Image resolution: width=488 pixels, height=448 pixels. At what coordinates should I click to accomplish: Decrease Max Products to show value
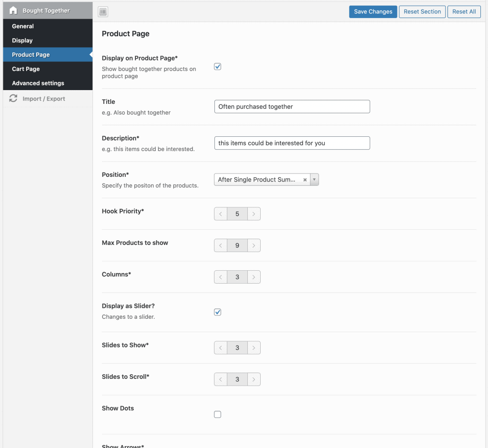pos(221,245)
